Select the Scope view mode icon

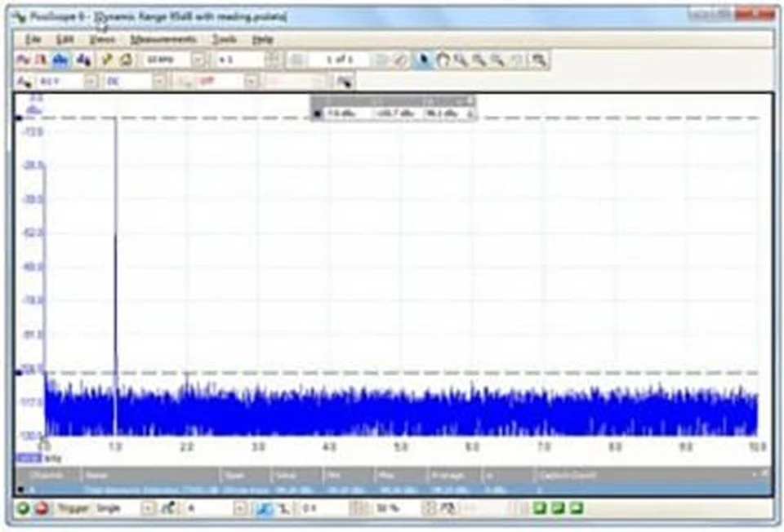coord(24,59)
